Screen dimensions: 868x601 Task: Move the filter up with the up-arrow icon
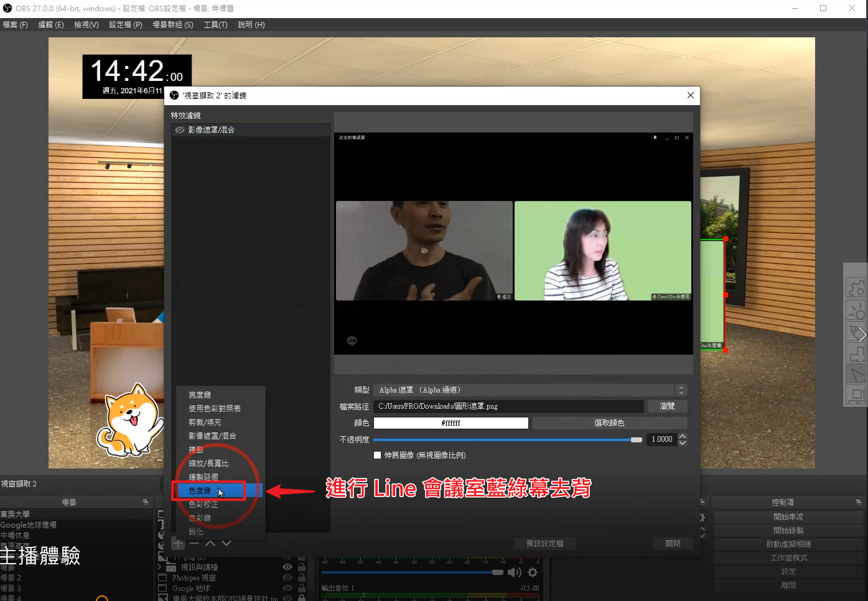[210, 543]
